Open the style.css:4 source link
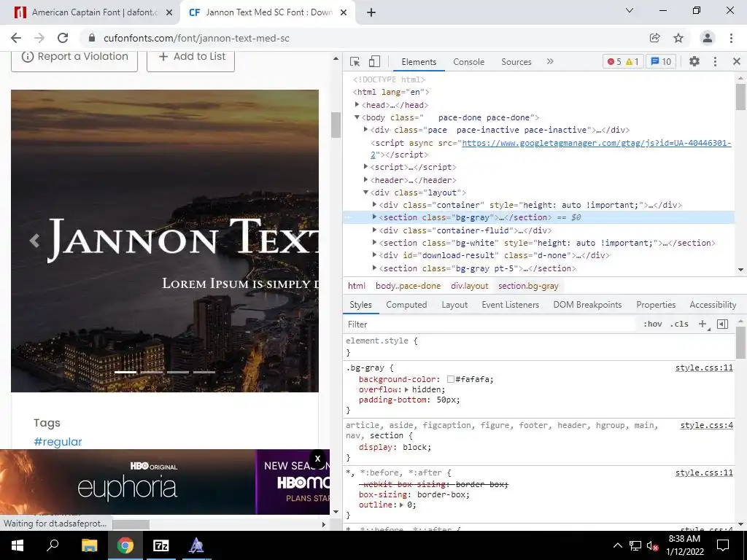The image size is (747, 560). pos(706,425)
